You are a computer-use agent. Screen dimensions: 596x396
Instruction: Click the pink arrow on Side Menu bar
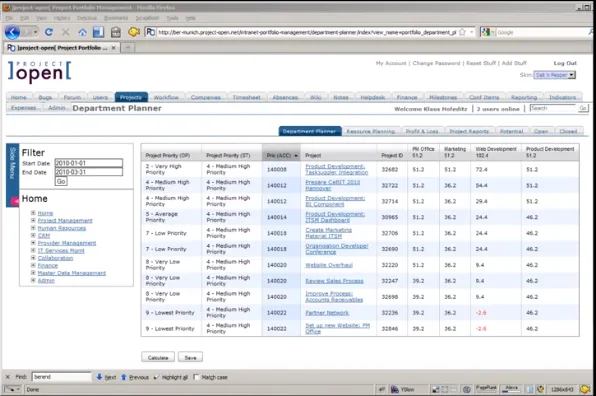15,201
